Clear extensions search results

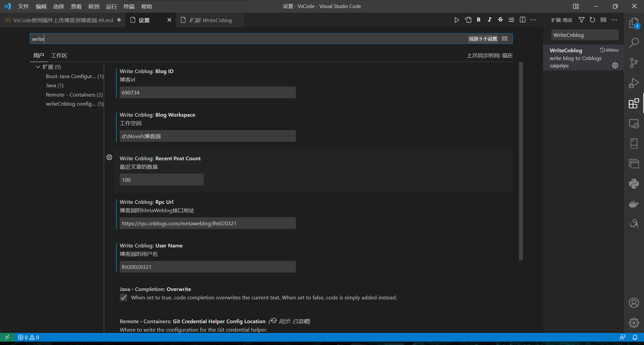pyautogui.click(x=603, y=20)
